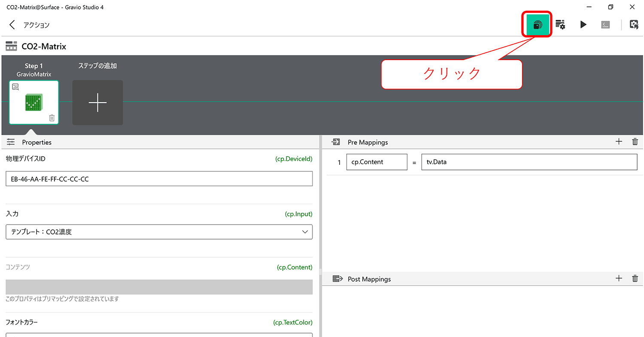Click the panel splitter handle between Properties and Mappings

[320, 272]
